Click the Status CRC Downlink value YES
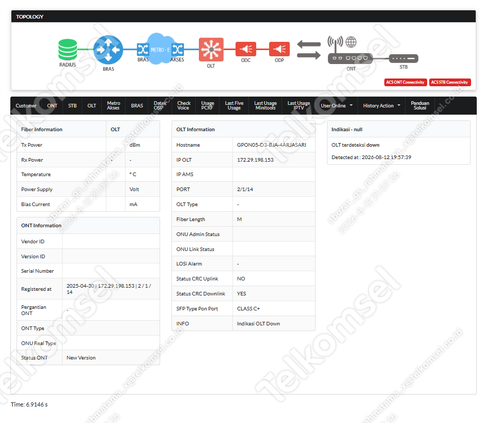 click(x=241, y=294)
